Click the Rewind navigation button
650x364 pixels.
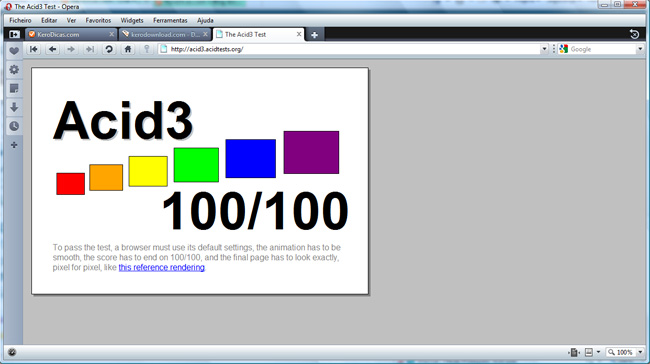click(x=34, y=49)
